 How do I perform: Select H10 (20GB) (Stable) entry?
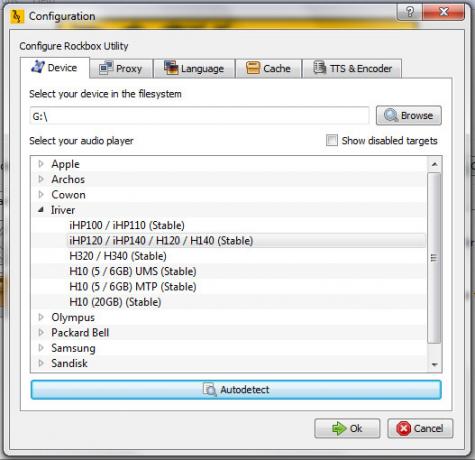(x=115, y=302)
